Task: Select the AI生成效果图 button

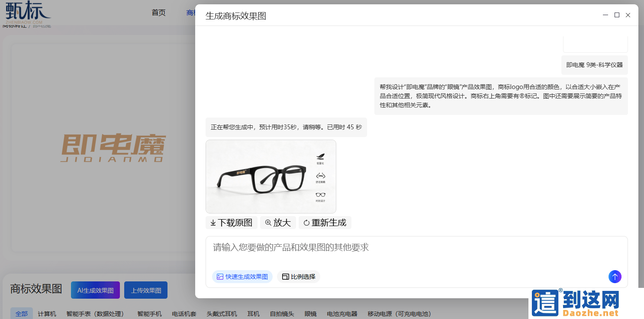Action: (95, 290)
